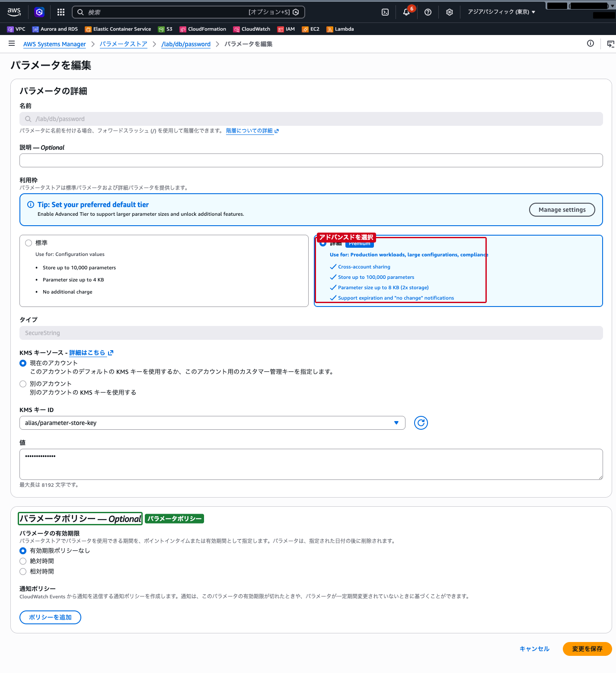
Task: Open the KMS キー ID dropdown
Action: pyautogui.click(x=212, y=423)
